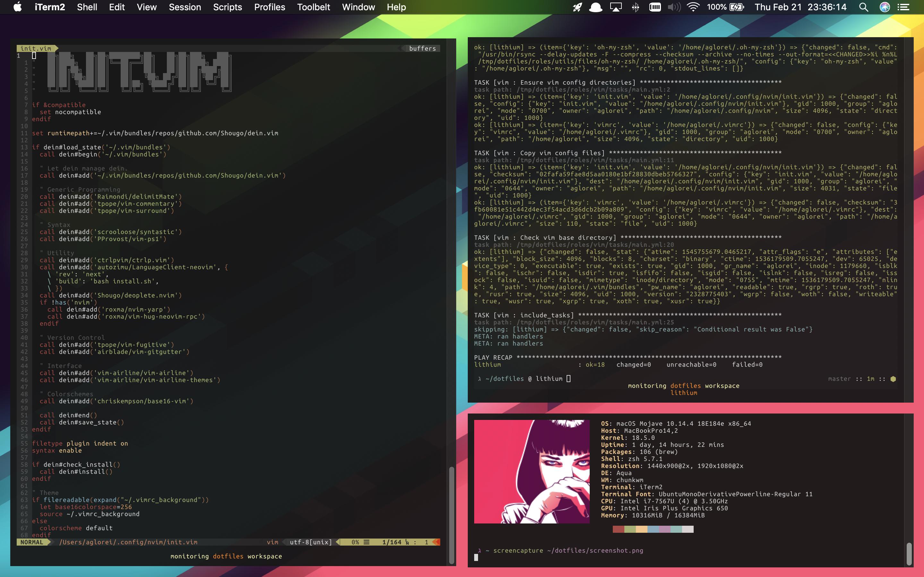Viewport: 924px width, 577px height.
Task: Click the left terminal pane scrollbar
Action: (x=451, y=515)
